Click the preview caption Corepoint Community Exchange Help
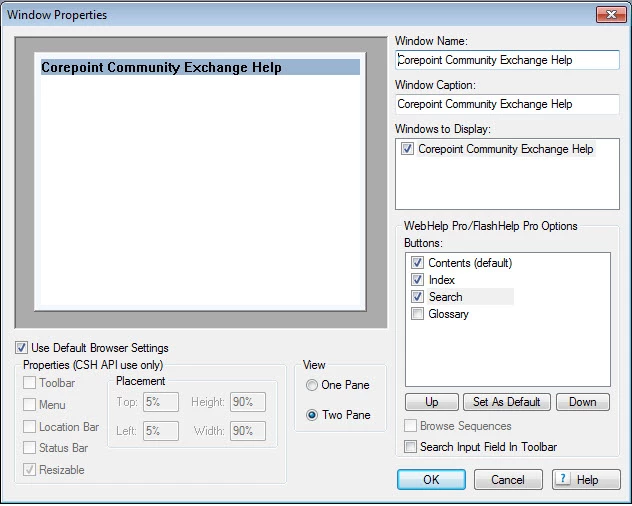 point(161,67)
